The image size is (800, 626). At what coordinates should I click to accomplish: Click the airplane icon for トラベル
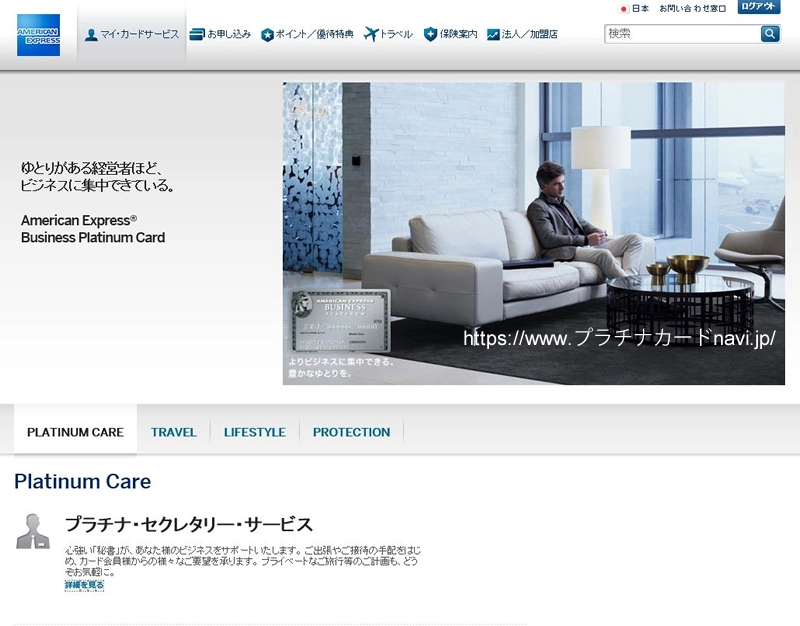[371, 35]
